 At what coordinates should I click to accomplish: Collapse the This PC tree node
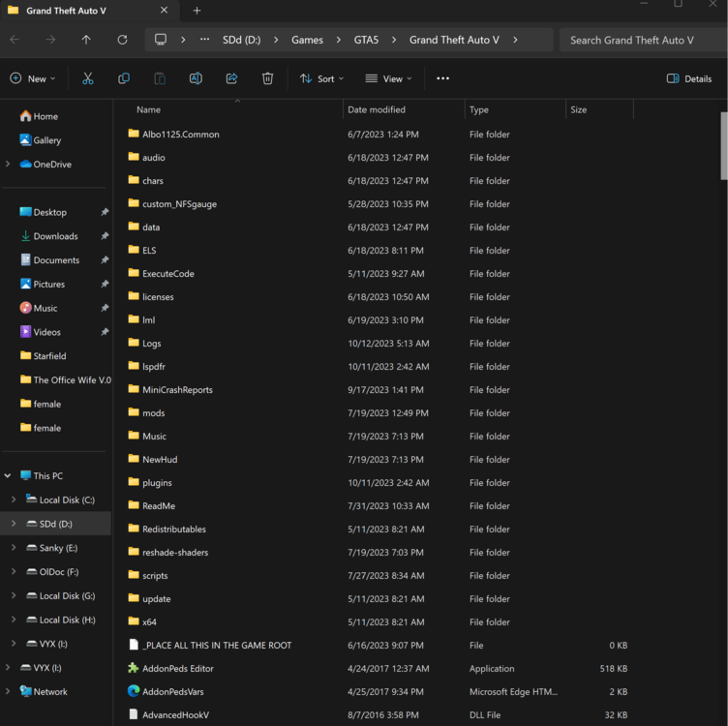(x=8, y=476)
